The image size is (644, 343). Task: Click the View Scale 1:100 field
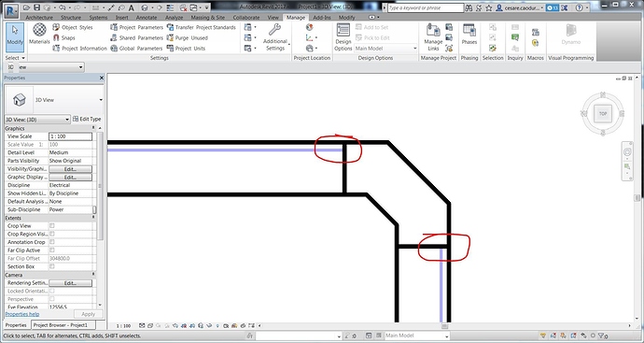tap(70, 136)
